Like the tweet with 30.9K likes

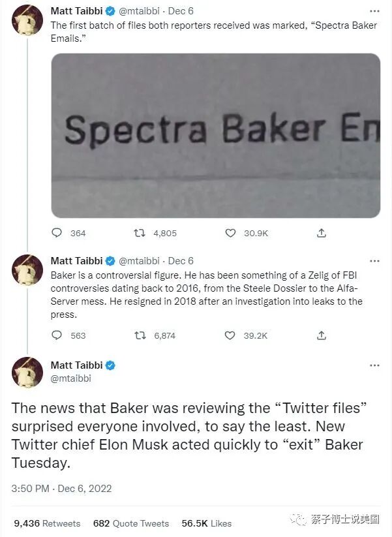point(230,233)
